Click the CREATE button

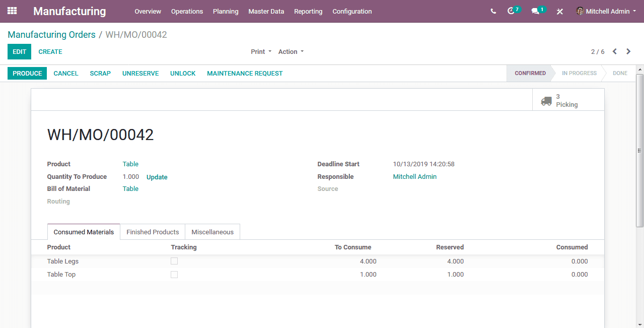tap(50, 51)
